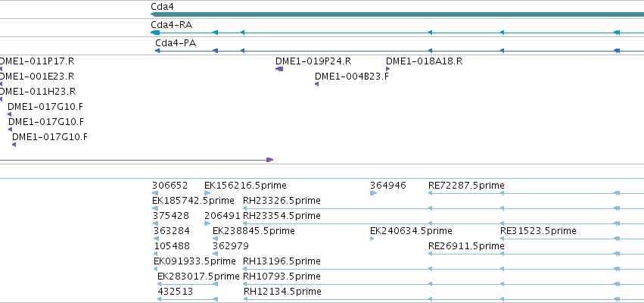
Task: Click the spliced glyph under EK283017.5prime
Action: point(188,284)
